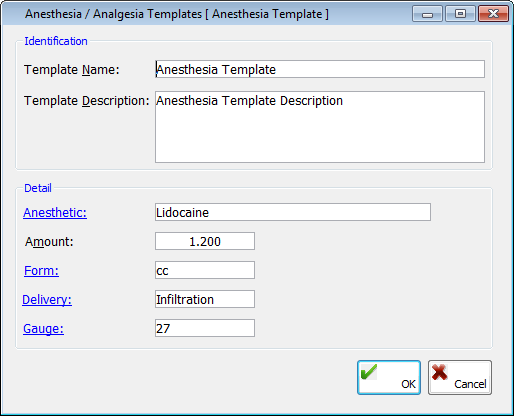The image size is (514, 416).
Task: Focus the Template Name text field
Action: [320, 69]
